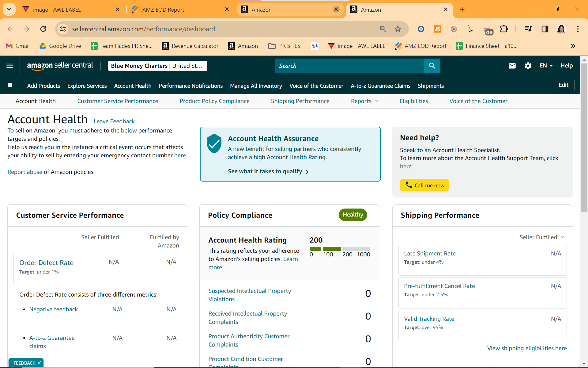This screenshot has height=368, width=588.
Task: Open Manage All Inventory menu item
Action: click(256, 86)
